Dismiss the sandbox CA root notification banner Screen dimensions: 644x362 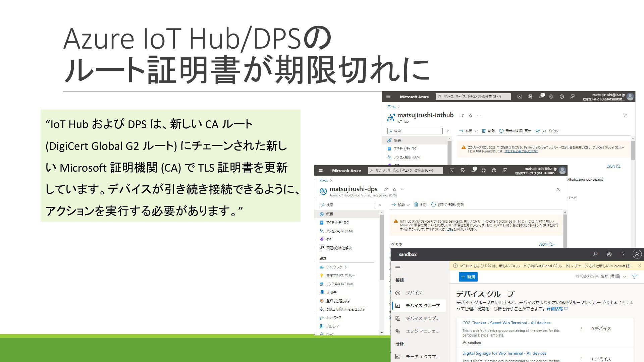639,266
